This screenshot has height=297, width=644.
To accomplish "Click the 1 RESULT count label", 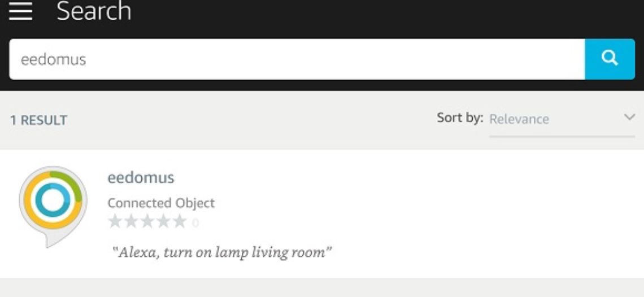I will point(38,120).
